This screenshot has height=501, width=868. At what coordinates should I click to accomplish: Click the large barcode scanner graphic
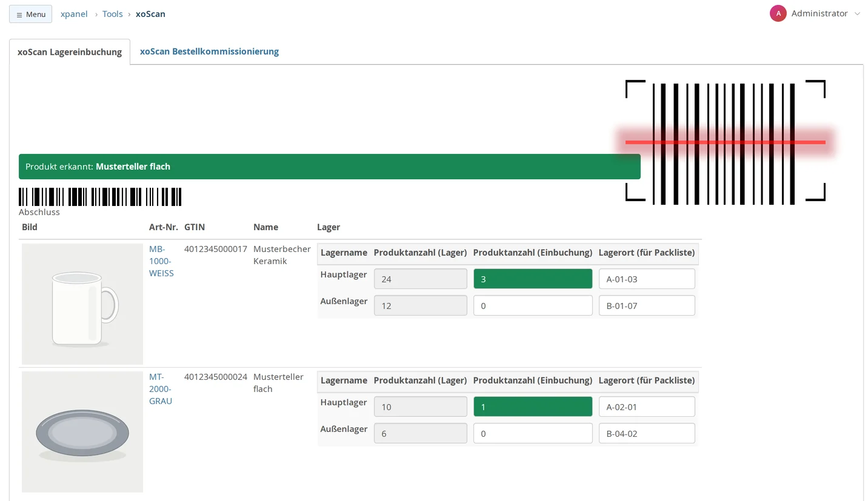point(726,142)
